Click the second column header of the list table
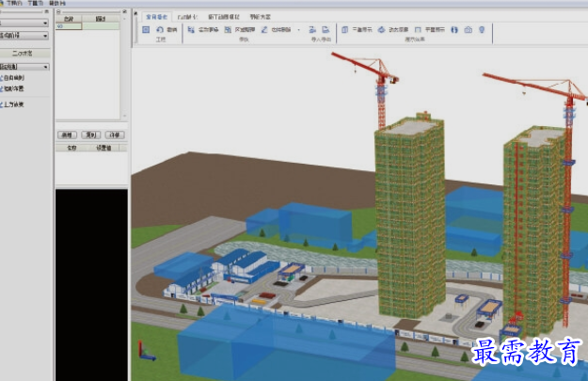 pos(101,19)
